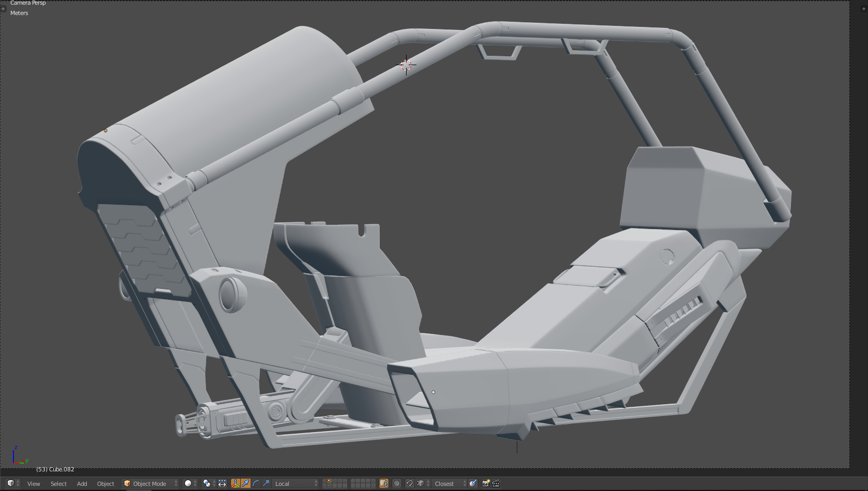Viewport: 868px width, 491px height.
Task: Open the pivot point selector
Action: [208, 484]
